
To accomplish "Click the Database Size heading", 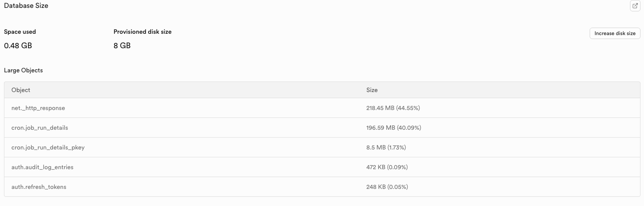I will (26, 6).
